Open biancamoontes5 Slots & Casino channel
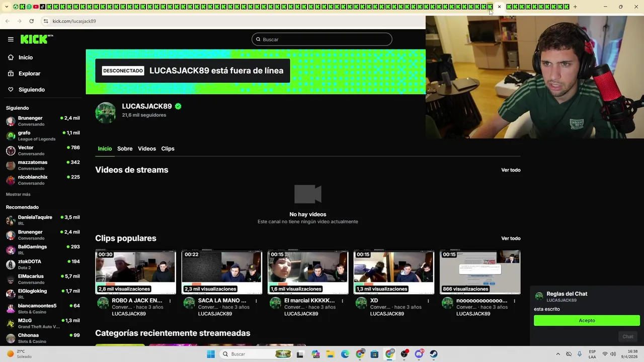The image size is (644, 362). coord(43,309)
